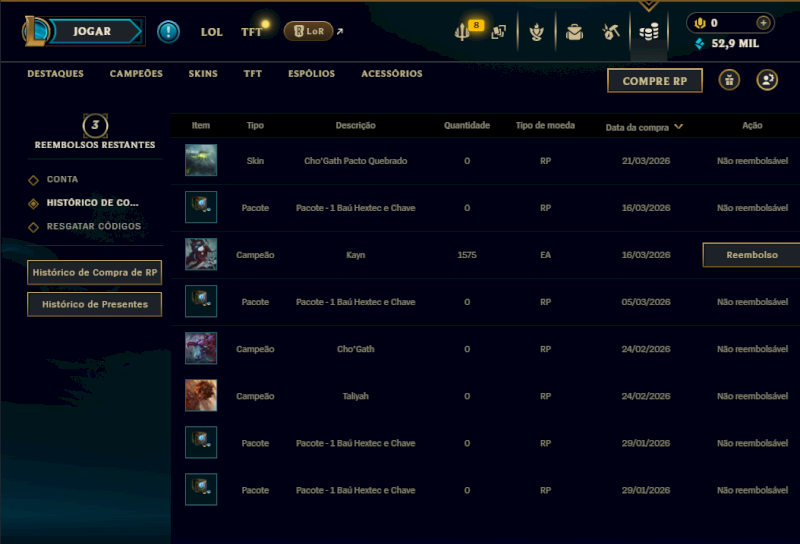Click the 1575 quantity value

coord(467,255)
